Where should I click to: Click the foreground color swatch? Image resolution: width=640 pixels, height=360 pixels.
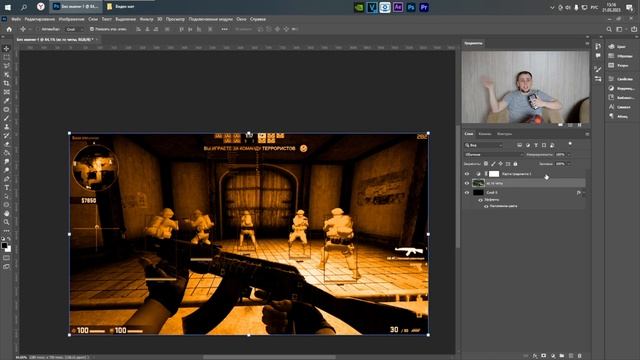(x=4, y=245)
